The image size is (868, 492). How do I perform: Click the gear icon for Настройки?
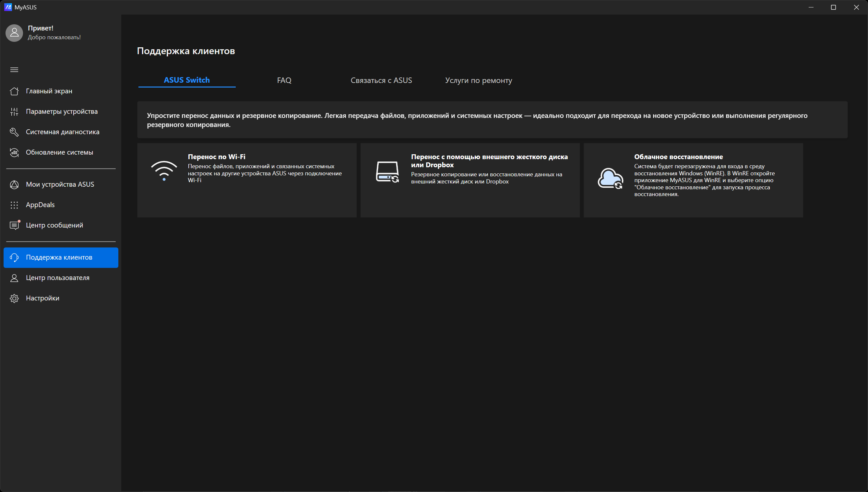click(x=14, y=299)
